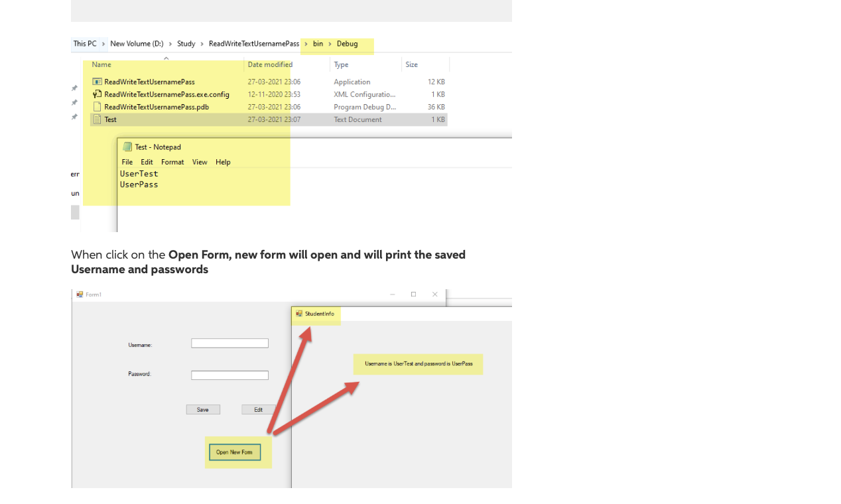
Task: Open the Help menu in Notepad
Action: pos(223,162)
